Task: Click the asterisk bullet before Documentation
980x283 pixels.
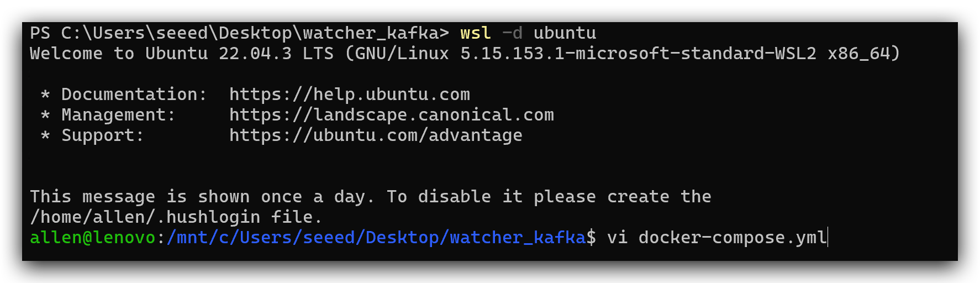Action: coord(45,95)
